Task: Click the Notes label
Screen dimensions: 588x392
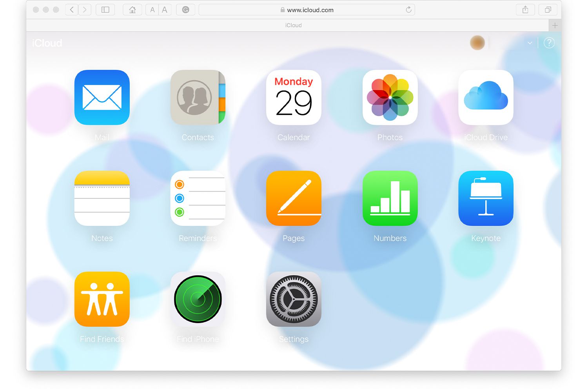Action: (x=102, y=238)
